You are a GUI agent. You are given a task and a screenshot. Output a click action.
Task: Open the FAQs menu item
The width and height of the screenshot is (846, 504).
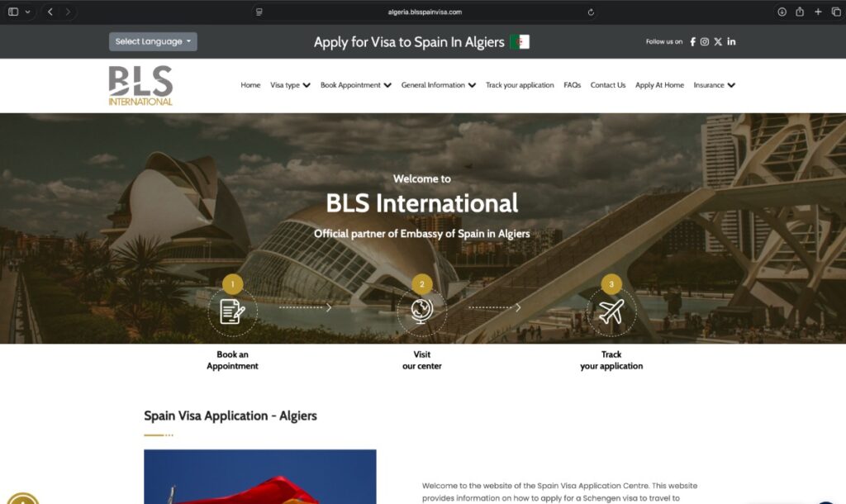(x=572, y=85)
